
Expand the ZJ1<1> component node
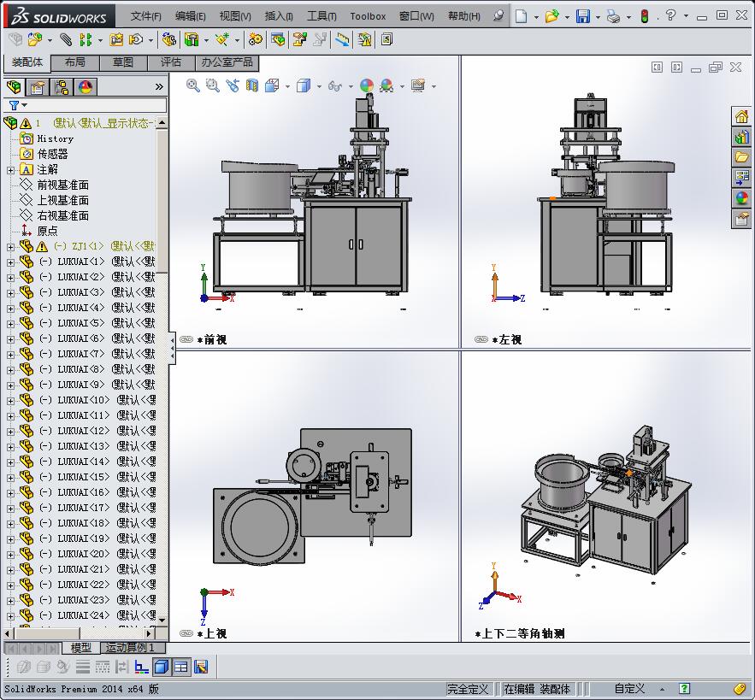pos(10,246)
